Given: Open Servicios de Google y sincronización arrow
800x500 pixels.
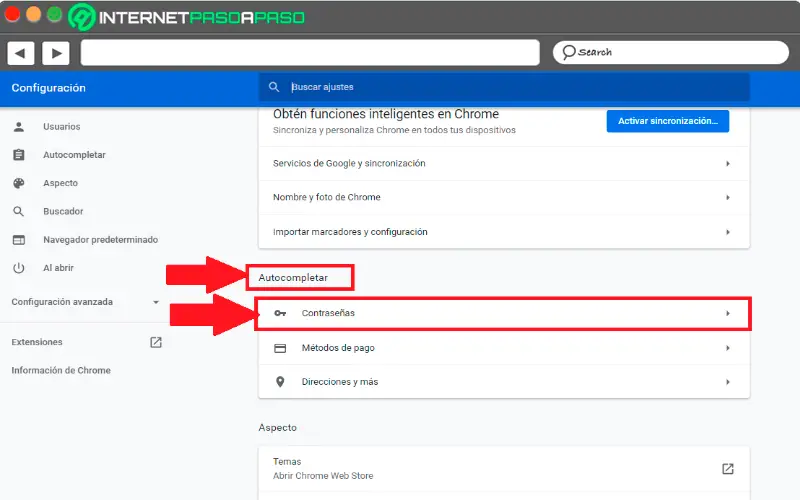Looking at the screenshot, I should click(728, 163).
